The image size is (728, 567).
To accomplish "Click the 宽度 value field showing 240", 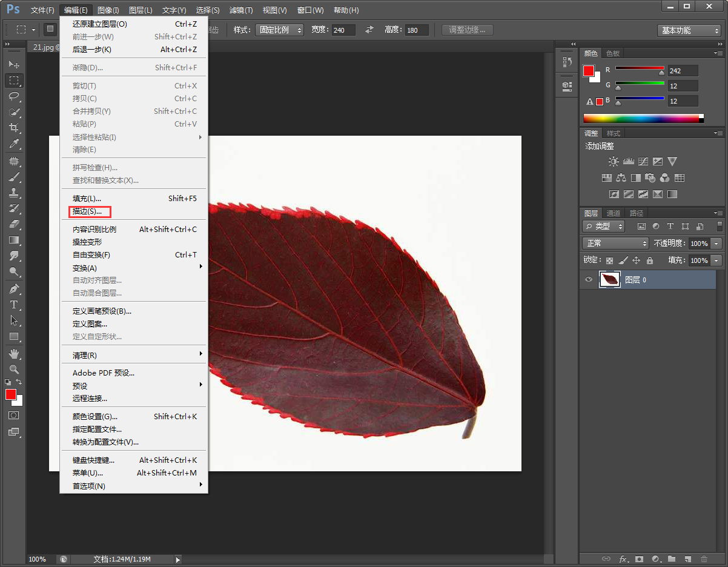I will pyautogui.click(x=343, y=30).
